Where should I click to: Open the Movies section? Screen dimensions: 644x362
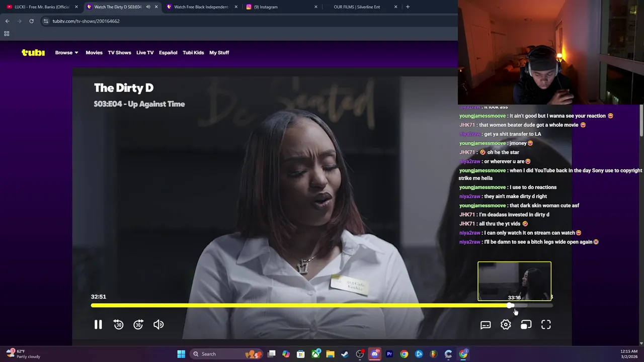[x=94, y=52]
